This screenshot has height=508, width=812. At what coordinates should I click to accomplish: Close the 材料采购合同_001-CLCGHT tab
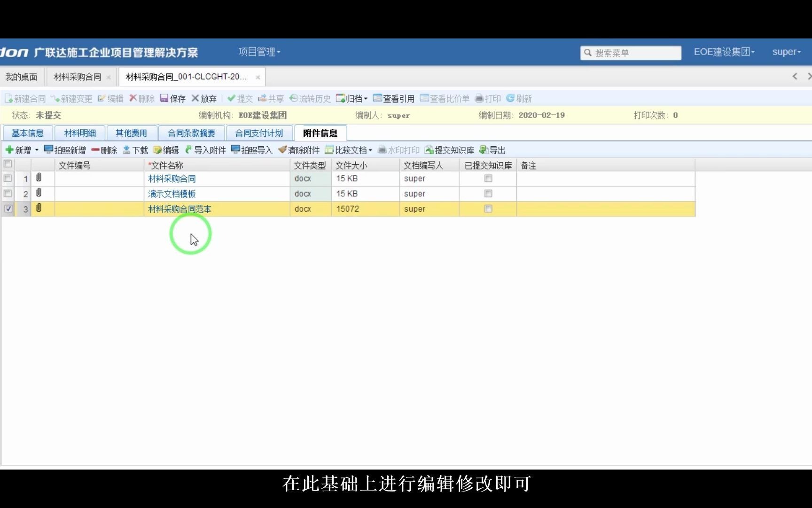[x=258, y=77]
